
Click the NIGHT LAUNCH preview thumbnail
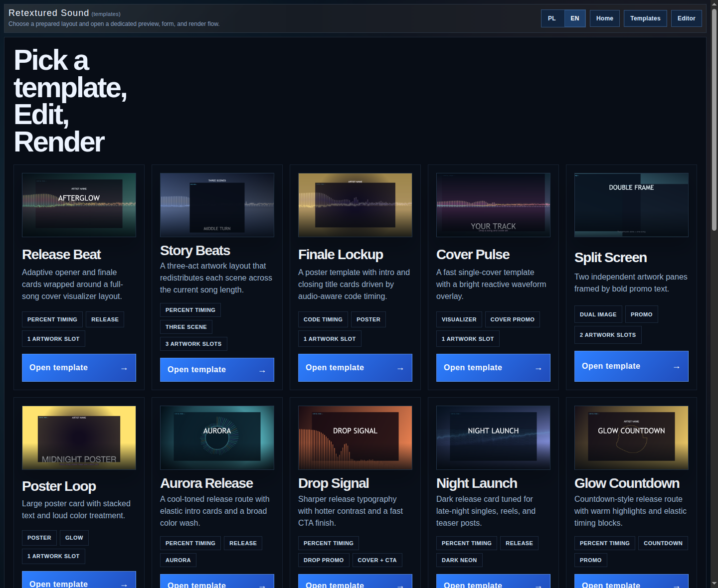click(x=493, y=438)
